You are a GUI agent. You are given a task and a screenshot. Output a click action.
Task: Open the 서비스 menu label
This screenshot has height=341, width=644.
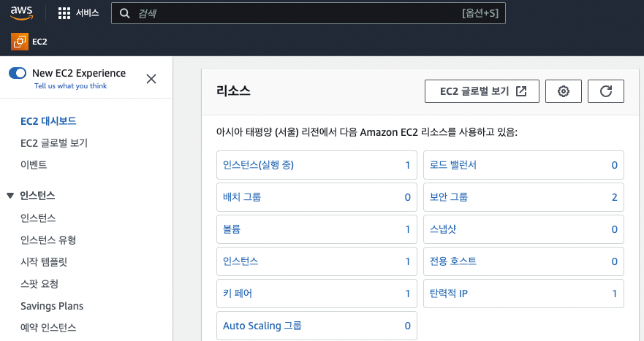click(88, 13)
